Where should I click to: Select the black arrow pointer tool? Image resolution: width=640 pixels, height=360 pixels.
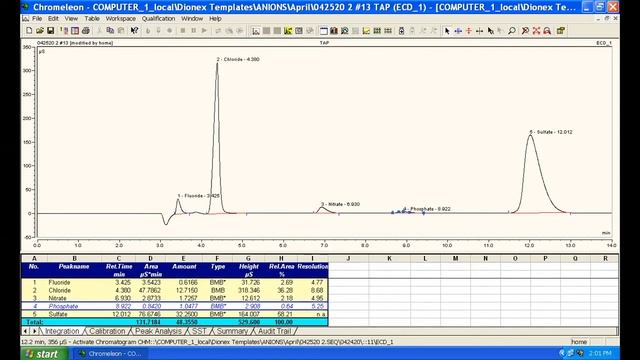tap(447, 31)
